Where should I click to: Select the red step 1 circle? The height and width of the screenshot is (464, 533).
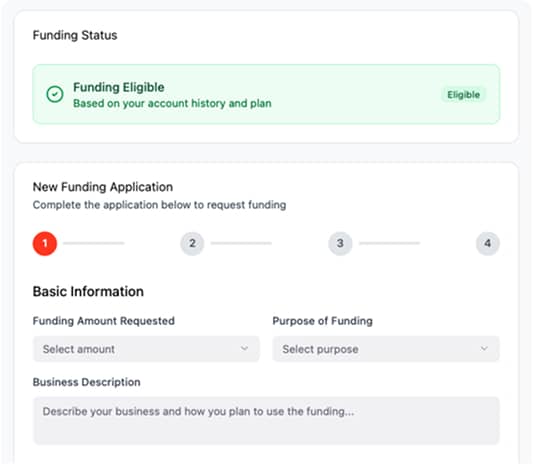[x=45, y=243]
